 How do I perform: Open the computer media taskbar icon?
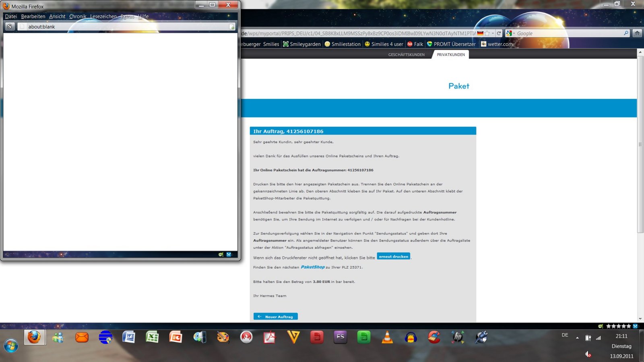coord(199,337)
